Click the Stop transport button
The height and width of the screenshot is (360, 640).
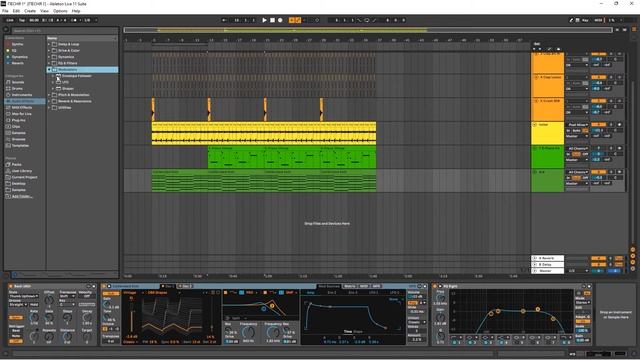click(x=272, y=20)
